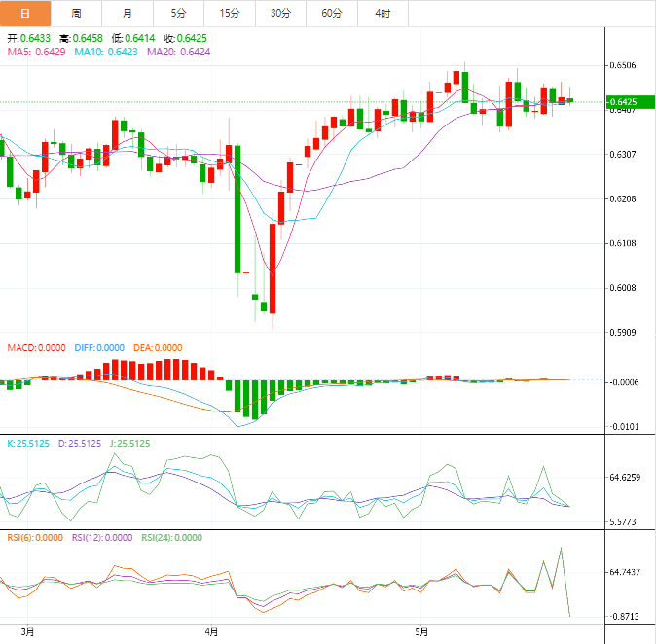
Task: Click the -0.8713 RSI axis value
Action: [624, 617]
